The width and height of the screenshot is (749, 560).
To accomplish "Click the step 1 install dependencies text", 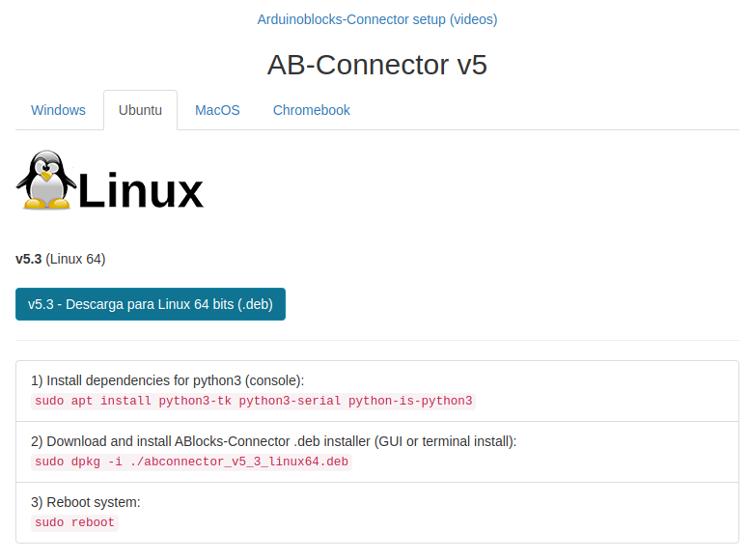I will pos(168,380).
